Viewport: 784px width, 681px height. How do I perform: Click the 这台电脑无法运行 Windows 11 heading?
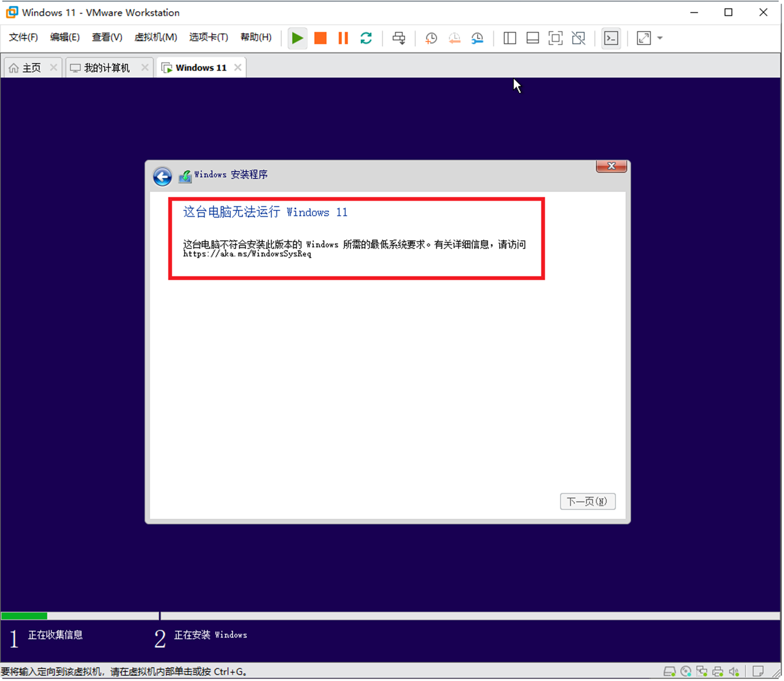click(265, 213)
